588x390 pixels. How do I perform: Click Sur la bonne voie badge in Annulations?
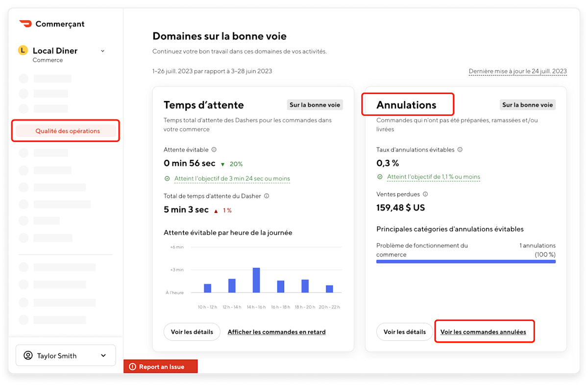528,104
